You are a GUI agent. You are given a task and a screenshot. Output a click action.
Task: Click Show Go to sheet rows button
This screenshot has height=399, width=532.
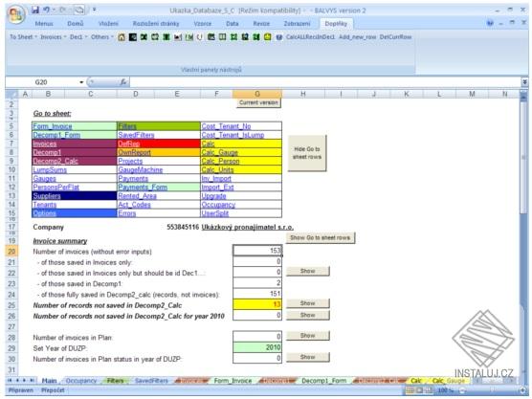pyautogui.click(x=321, y=238)
